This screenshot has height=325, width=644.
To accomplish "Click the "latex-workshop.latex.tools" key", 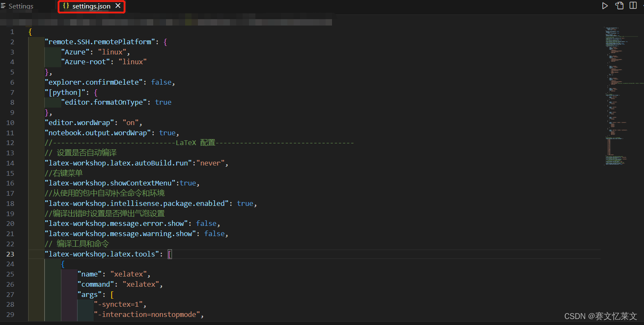I will 102,254.
